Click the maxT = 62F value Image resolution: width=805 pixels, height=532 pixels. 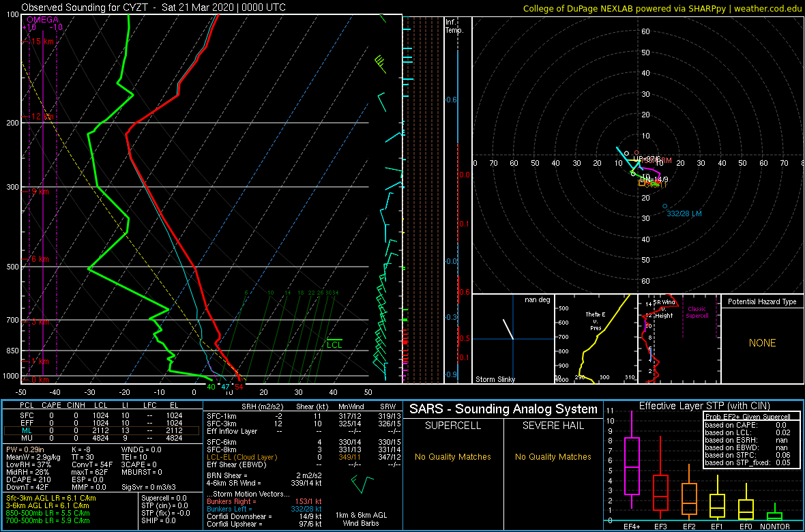(92, 471)
